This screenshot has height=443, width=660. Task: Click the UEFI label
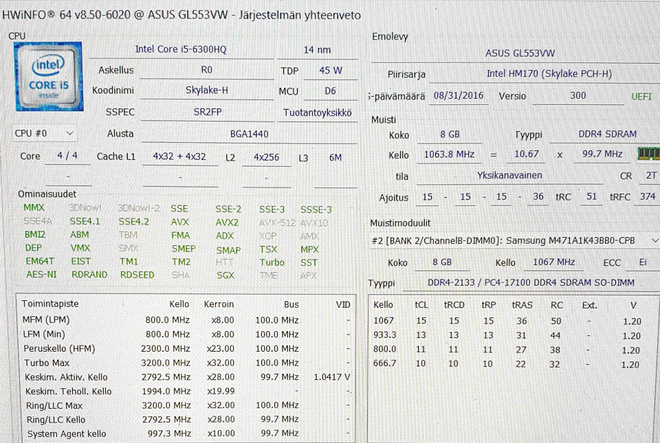point(641,96)
